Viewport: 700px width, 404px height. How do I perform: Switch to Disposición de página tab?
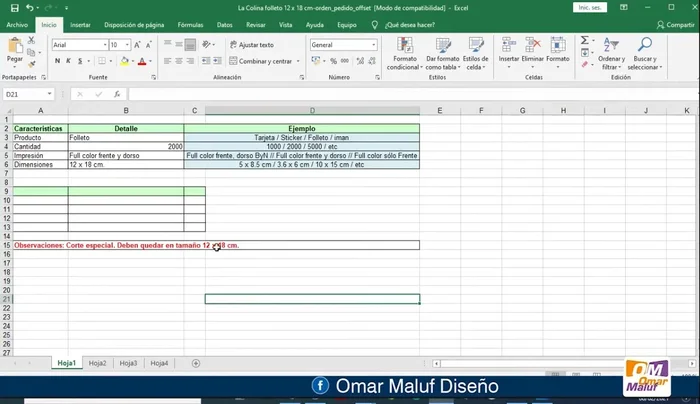pos(134,25)
